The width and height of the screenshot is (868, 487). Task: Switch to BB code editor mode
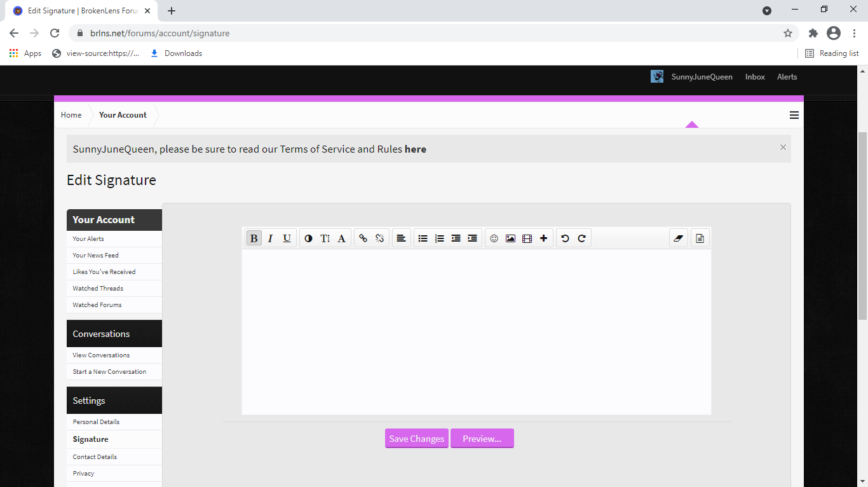pyautogui.click(x=700, y=238)
